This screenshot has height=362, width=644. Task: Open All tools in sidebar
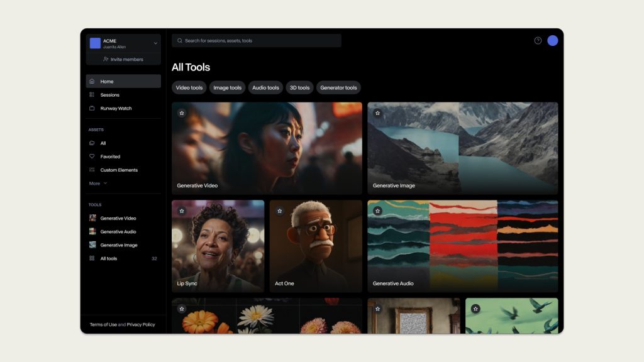123,258
